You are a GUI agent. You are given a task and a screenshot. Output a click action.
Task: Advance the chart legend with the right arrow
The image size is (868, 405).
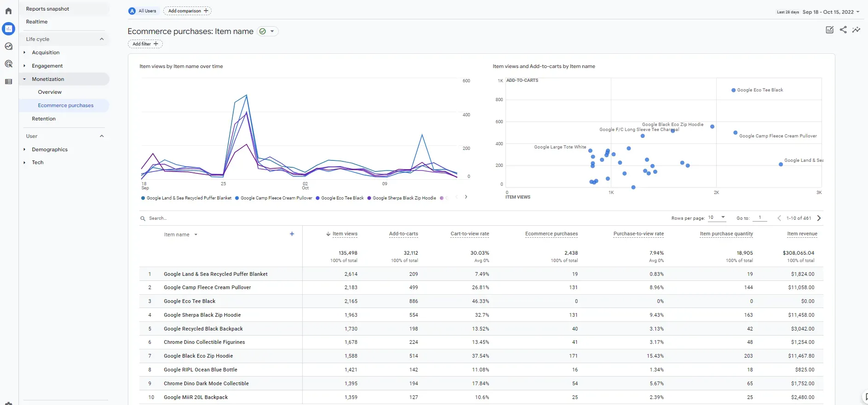(x=466, y=197)
